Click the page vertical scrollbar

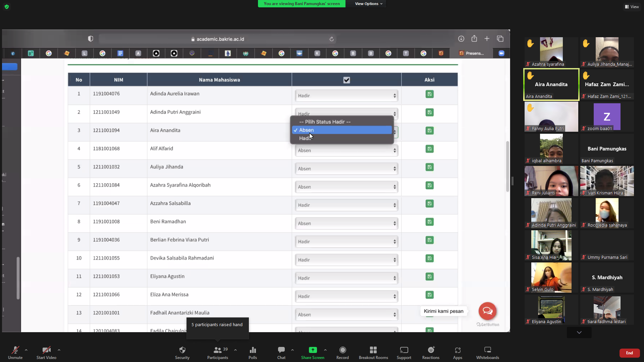click(507, 167)
